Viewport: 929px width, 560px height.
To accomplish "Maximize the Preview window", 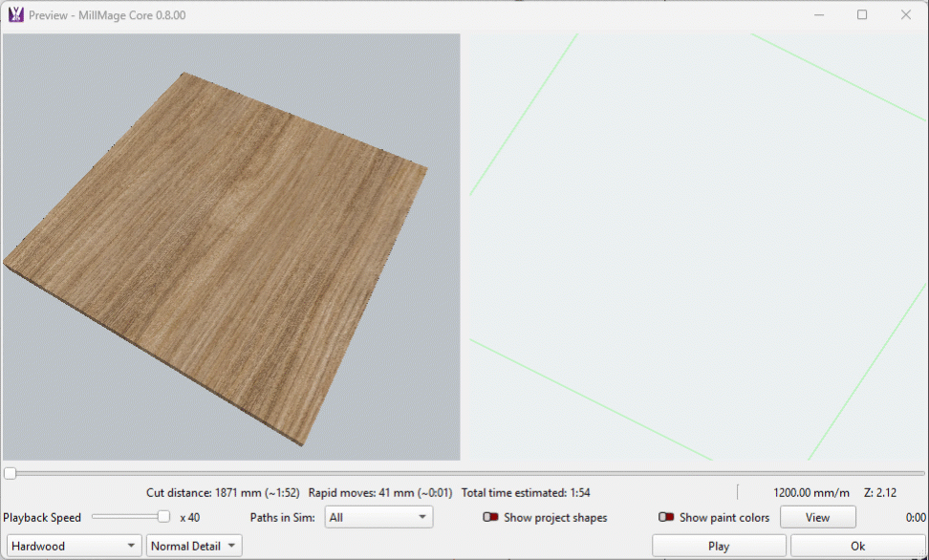I will pos(862,15).
